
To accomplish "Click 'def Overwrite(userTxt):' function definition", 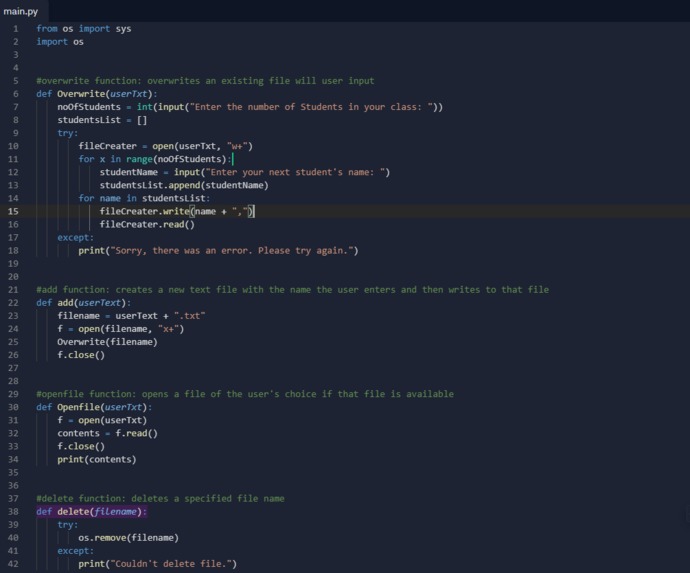I will coord(96,94).
